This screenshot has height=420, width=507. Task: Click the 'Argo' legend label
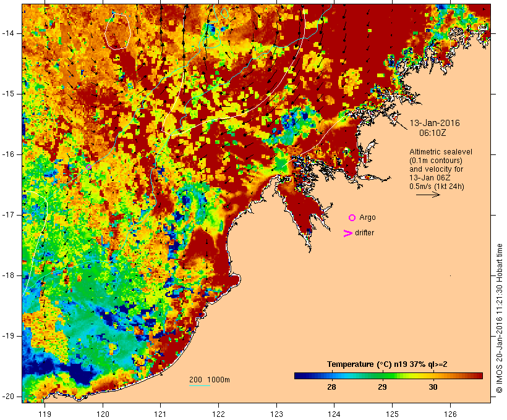pos(367,218)
